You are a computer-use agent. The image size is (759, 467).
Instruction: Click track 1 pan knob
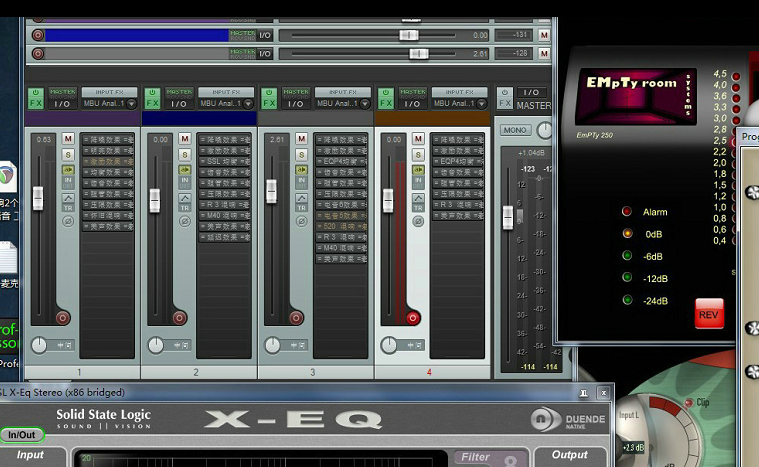point(39,345)
